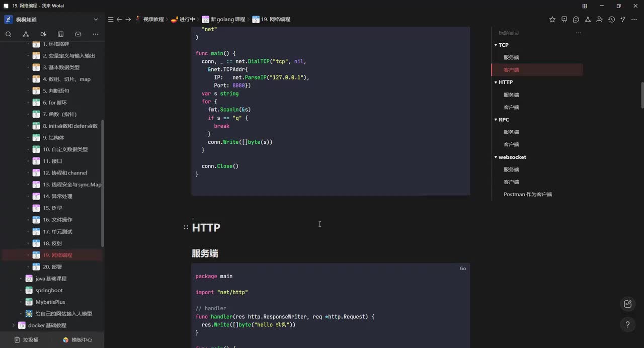This screenshot has width=644, height=348.
Task: Favorite this page with the star icon
Action: click(552, 19)
